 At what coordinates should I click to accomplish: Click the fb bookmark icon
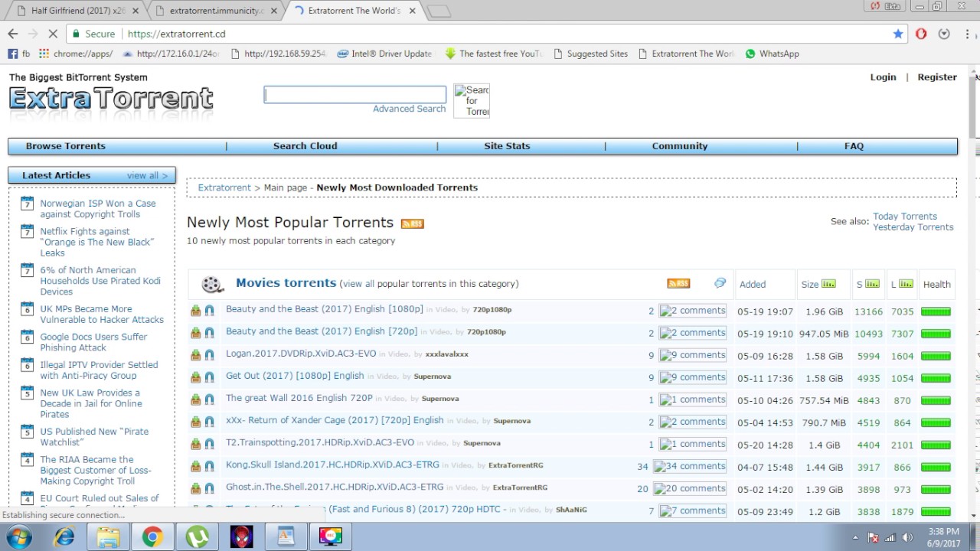(13, 54)
